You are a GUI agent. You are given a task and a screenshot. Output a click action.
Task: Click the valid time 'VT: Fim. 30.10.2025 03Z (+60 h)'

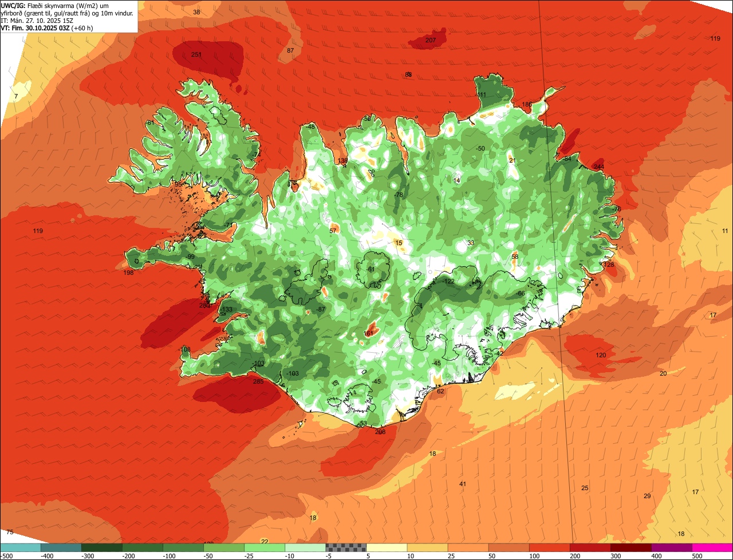47,27
